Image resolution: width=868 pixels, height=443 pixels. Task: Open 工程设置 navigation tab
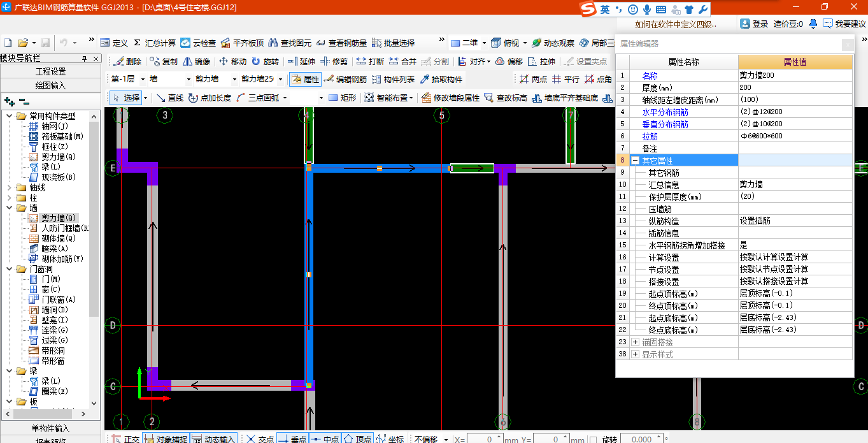click(51, 71)
